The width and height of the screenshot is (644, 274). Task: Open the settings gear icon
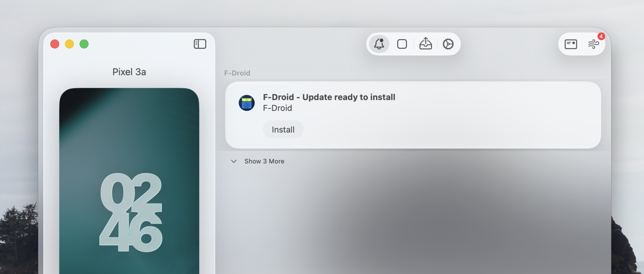(448, 44)
